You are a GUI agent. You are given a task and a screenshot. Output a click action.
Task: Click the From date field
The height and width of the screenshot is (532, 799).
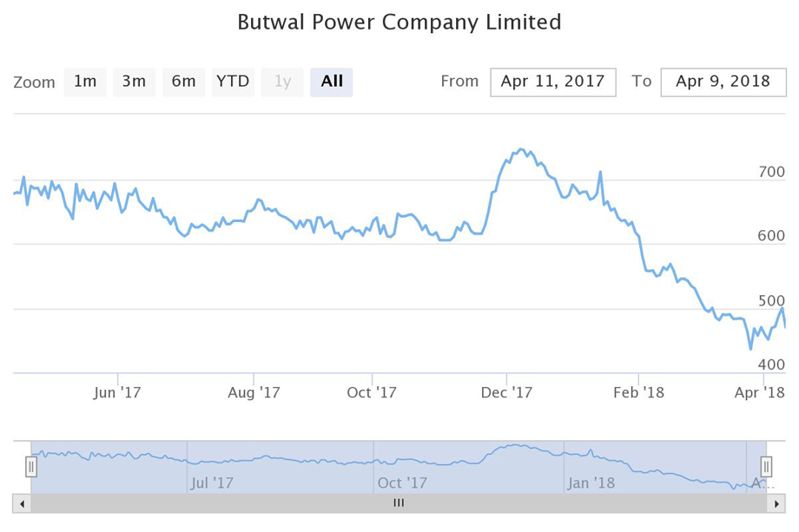point(553,82)
